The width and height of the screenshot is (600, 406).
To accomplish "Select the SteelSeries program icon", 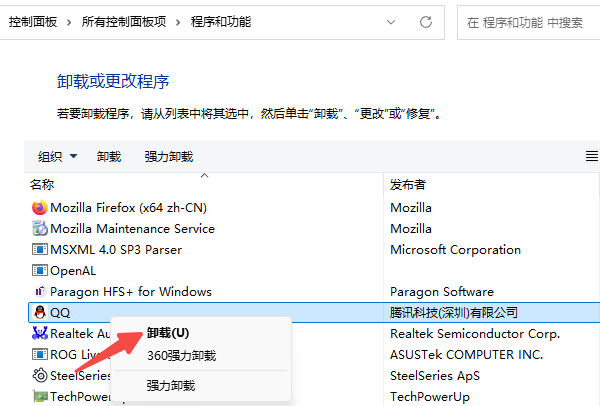I will coord(40,376).
